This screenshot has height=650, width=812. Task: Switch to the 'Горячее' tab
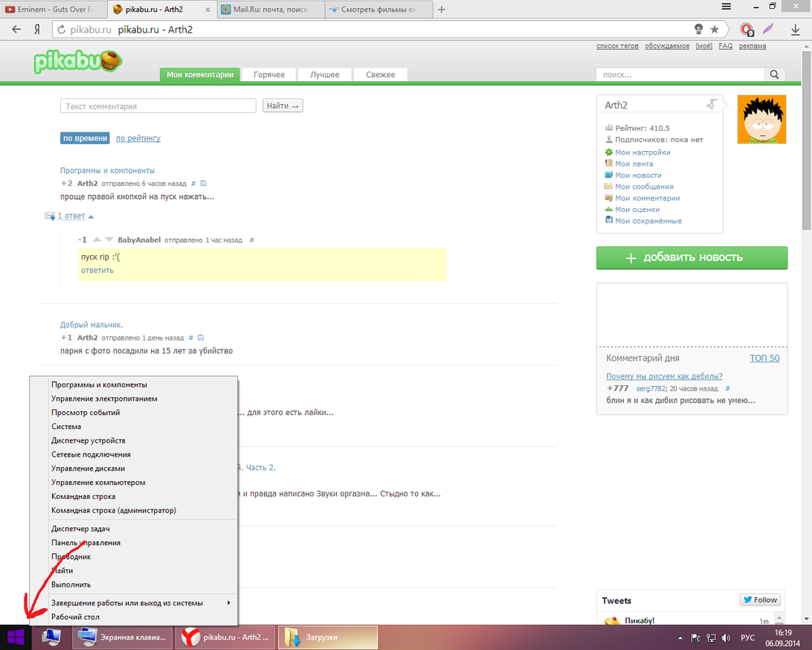coord(269,75)
